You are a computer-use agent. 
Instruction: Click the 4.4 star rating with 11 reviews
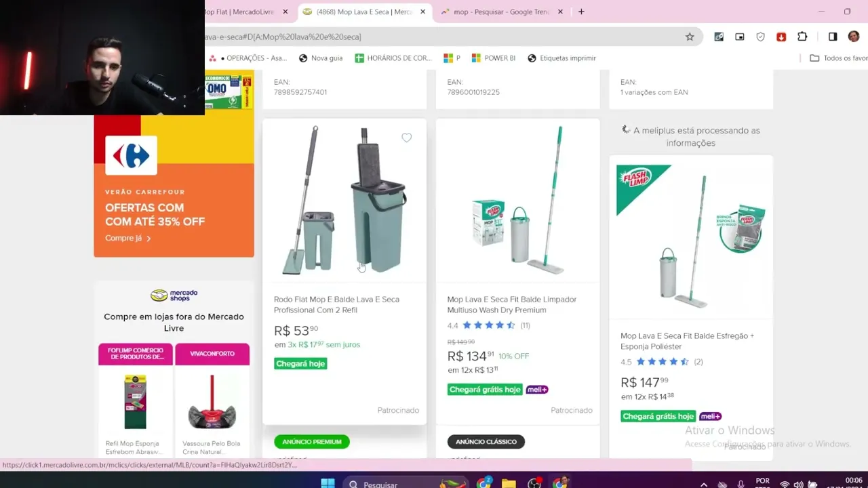click(488, 325)
